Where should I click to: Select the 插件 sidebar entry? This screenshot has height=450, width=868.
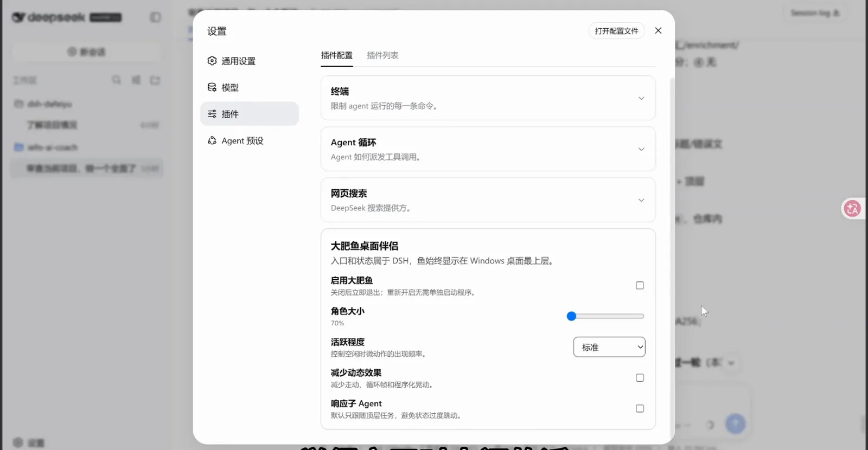click(x=249, y=114)
